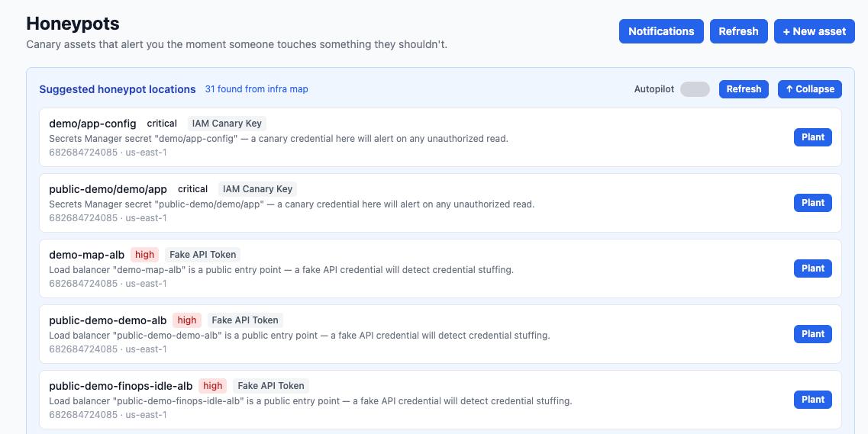This screenshot has width=868, height=434.
Task: Click the 'public-demo-demo-alb' title
Action: (x=108, y=320)
